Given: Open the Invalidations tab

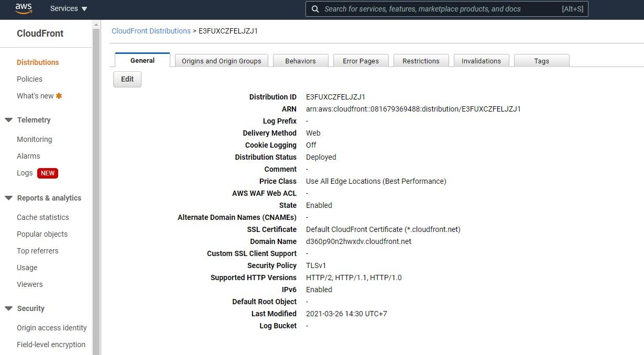Looking at the screenshot, I should (x=481, y=61).
